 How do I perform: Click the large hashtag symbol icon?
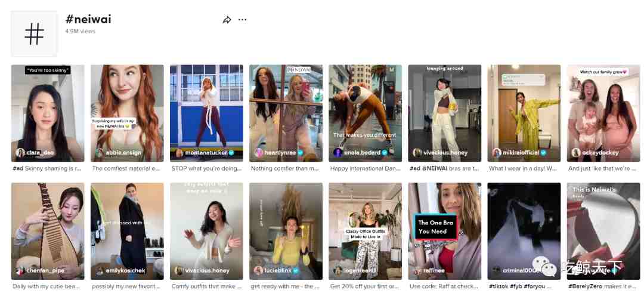(34, 33)
